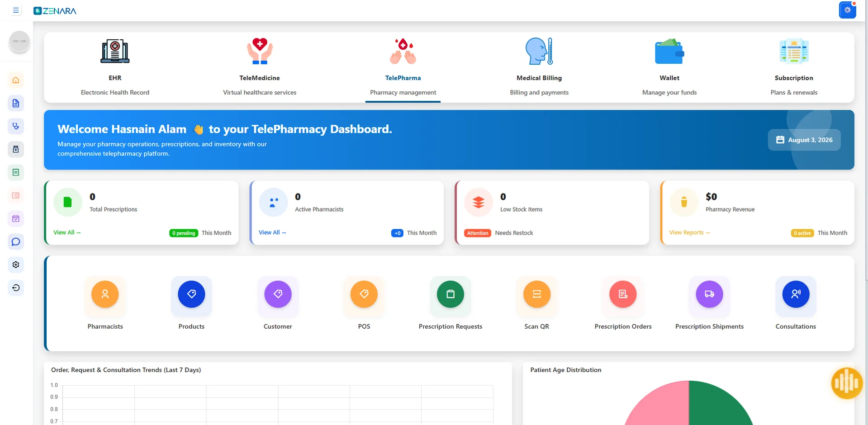Open the Customer shortcut icon
The width and height of the screenshot is (868, 425).
tap(278, 294)
